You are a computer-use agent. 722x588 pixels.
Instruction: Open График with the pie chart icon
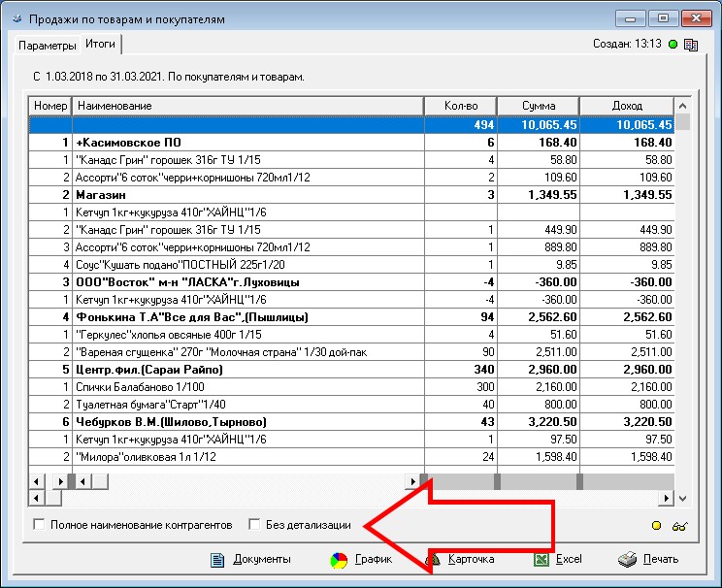339,559
